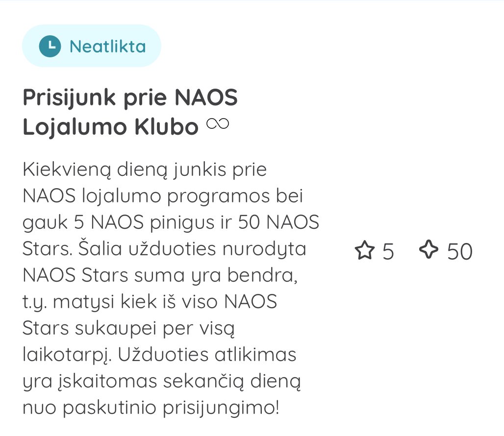504x436 pixels.
Task: Click the text Stars suma yra bendra
Action: [190, 275]
